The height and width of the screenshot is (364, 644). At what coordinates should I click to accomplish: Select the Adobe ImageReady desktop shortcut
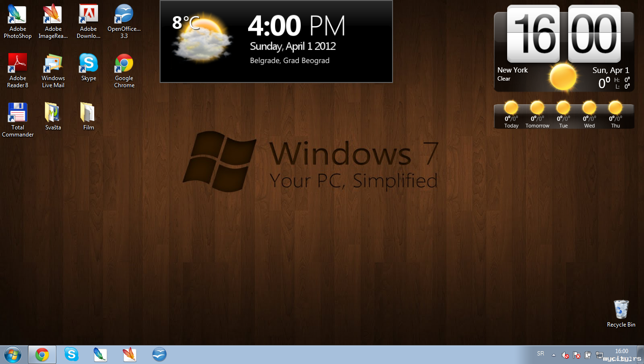pyautogui.click(x=53, y=22)
